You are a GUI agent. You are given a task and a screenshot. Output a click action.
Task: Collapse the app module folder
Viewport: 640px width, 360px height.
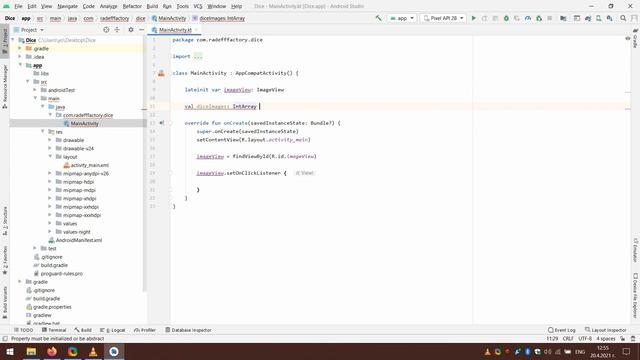pyautogui.click(x=20, y=65)
